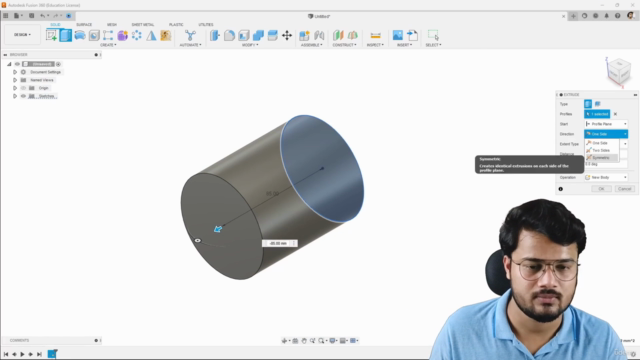Jump to timeline start
The image size is (640, 360).
coord(6,354)
